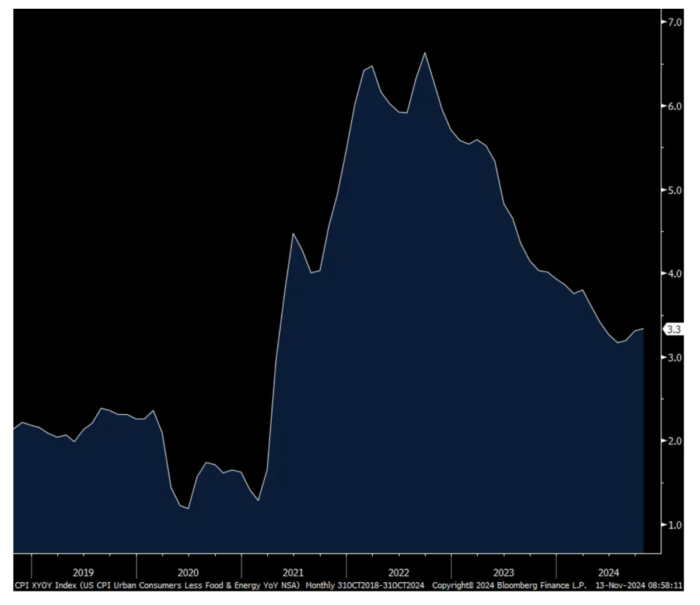Click the last data point beside 3.3
Viewport: 700px width, 605px height.
click(643, 329)
